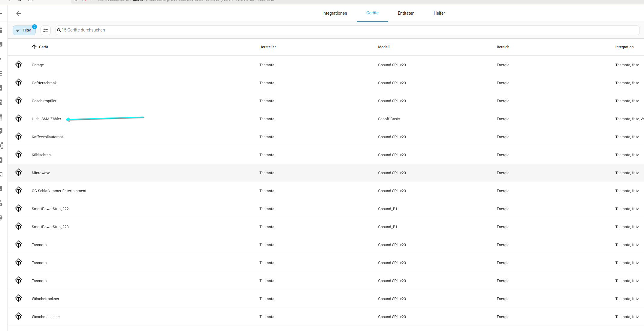The width and height of the screenshot is (644, 331).
Task: Click Tasmota icon in Kühlschrank row
Action: tap(19, 154)
